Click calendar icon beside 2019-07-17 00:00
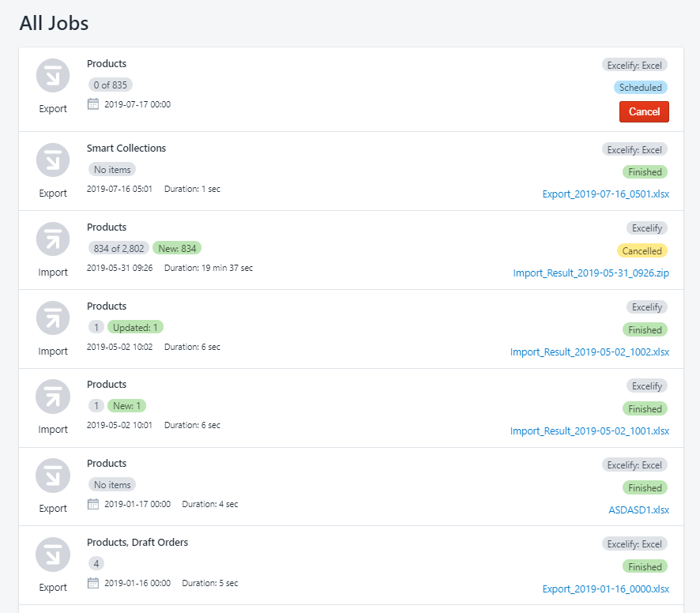Viewport: 700px width, 613px height. [93, 104]
